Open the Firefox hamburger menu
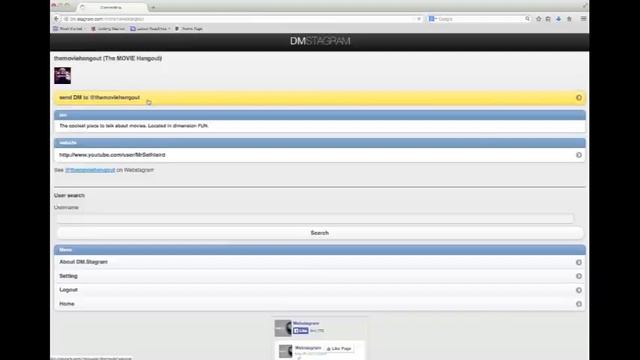 pos(584,19)
